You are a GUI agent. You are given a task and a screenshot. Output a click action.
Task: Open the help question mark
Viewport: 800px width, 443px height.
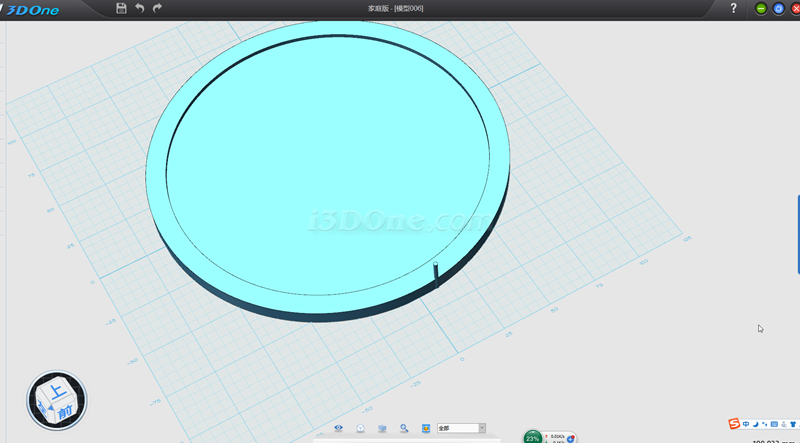pyautogui.click(x=733, y=8)
